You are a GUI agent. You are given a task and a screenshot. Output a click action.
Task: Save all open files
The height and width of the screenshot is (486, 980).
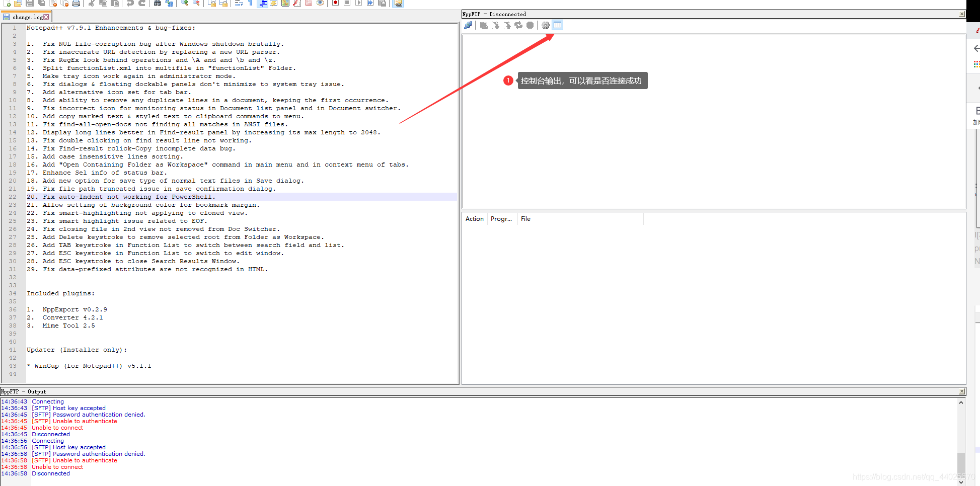click(41, 3)
